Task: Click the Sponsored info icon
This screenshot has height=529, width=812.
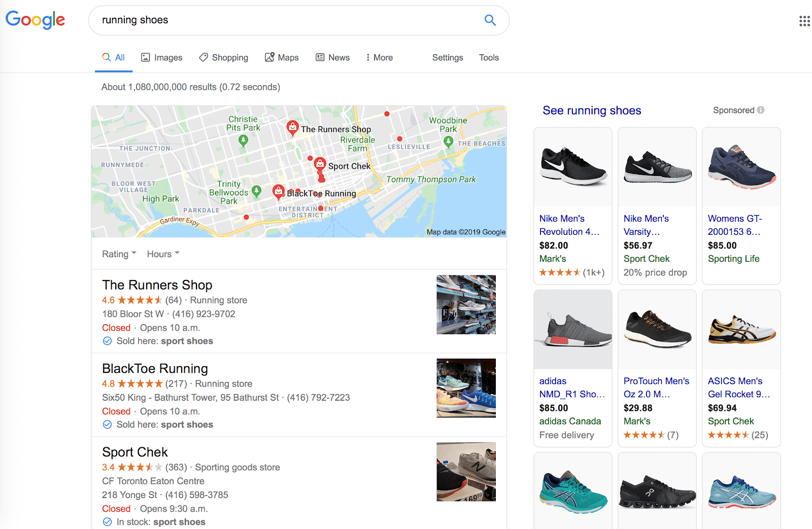Action: 761,110
